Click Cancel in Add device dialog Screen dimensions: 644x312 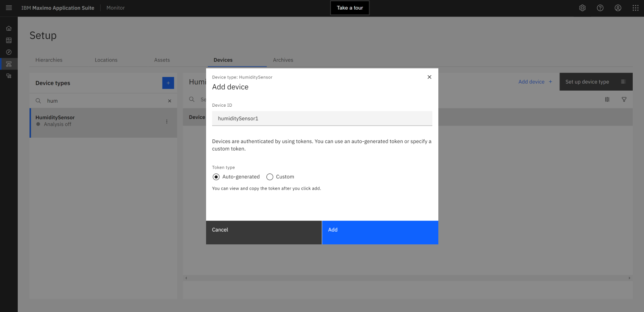click(x=264, y=232)
